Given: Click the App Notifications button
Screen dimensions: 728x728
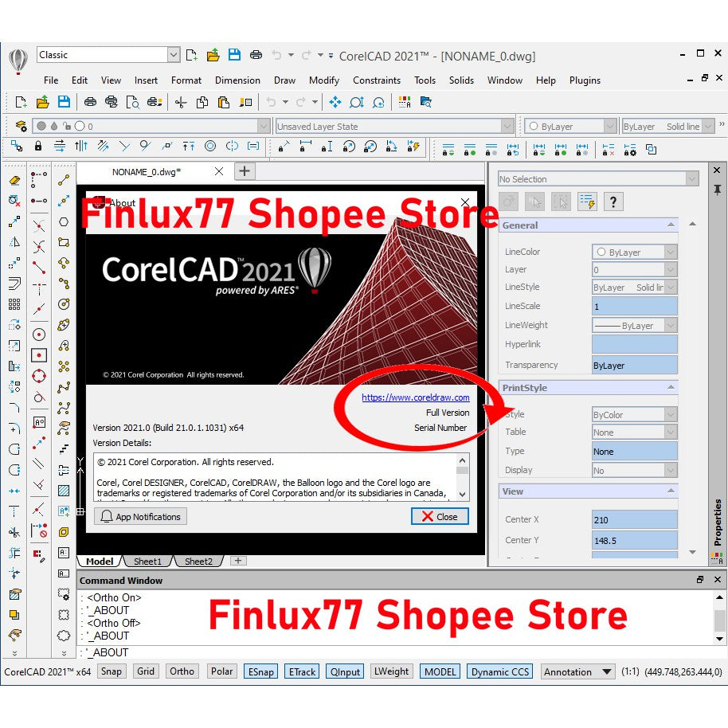Looking at the screenshot, I should pyautogui.click(x=139, y=516).
